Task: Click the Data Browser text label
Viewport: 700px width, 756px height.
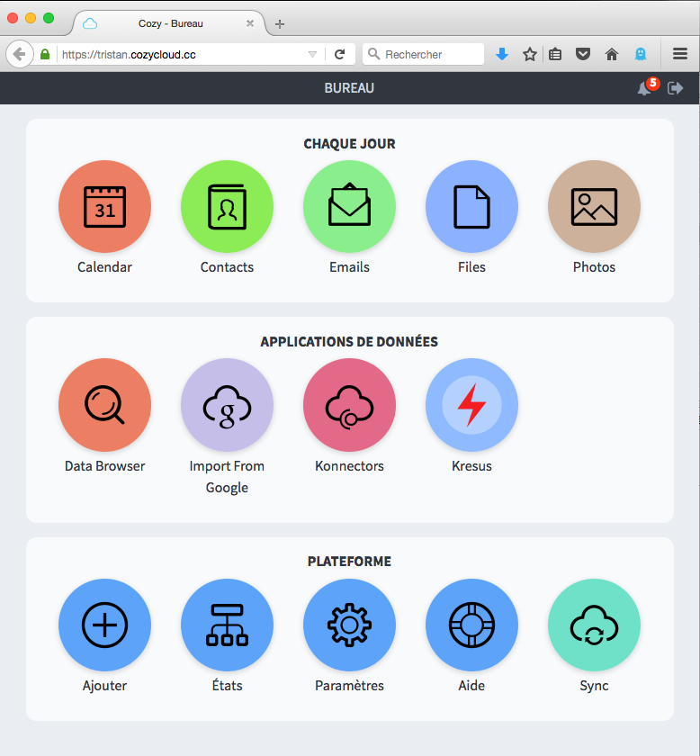Action: point(104,466)
